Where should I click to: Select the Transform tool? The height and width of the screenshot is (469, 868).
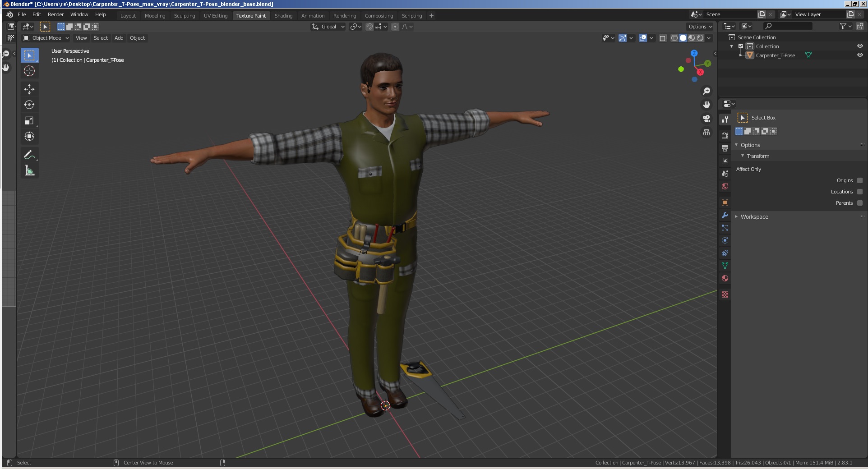tap(29, 137)
